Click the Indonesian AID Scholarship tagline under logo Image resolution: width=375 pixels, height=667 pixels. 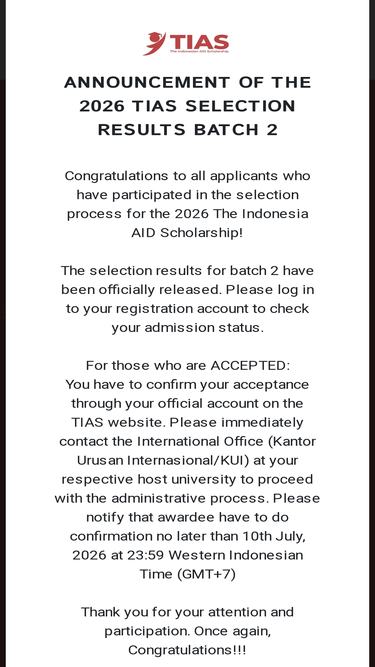(x=199, y=51)
